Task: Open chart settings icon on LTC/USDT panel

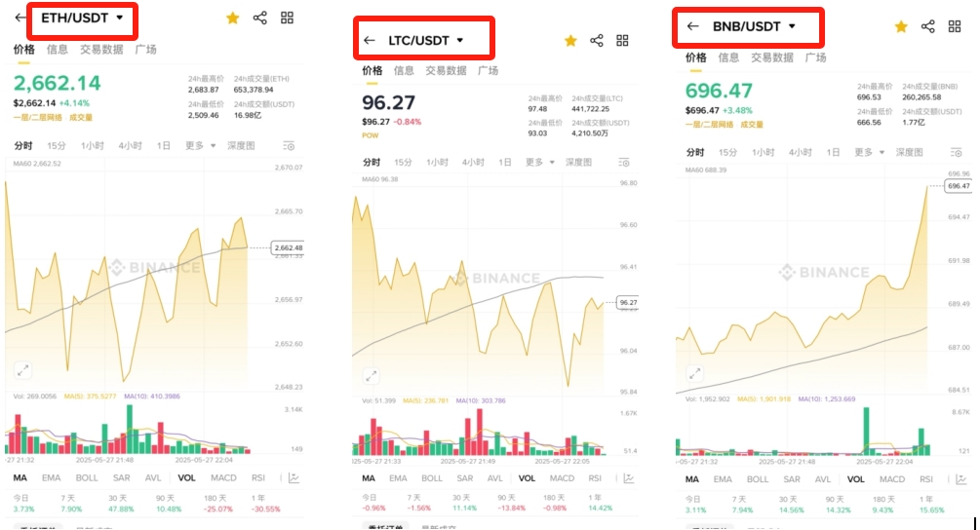Action: coord(624,163)
